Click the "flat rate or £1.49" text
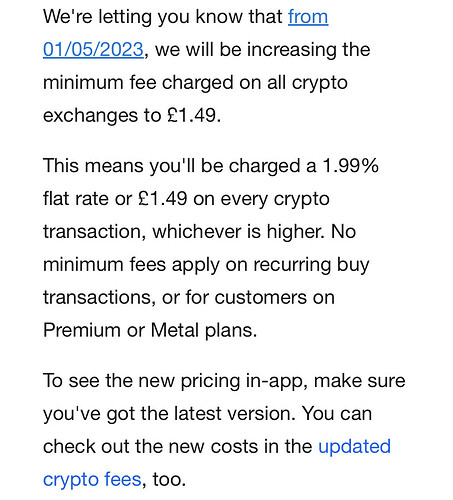 (x=115, y=198)
